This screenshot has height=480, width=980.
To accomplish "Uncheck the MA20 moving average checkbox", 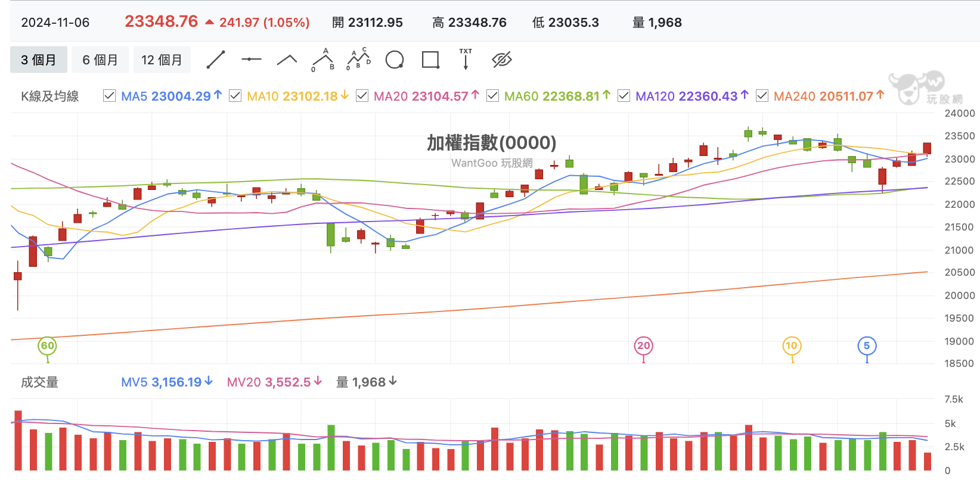I will coord(362,96).
